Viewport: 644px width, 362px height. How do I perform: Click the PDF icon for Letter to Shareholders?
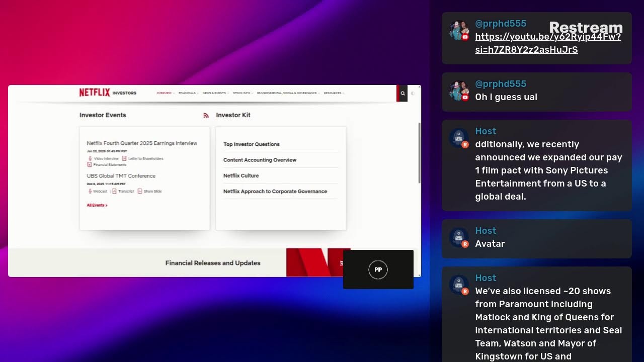click(x=124, y=158)
